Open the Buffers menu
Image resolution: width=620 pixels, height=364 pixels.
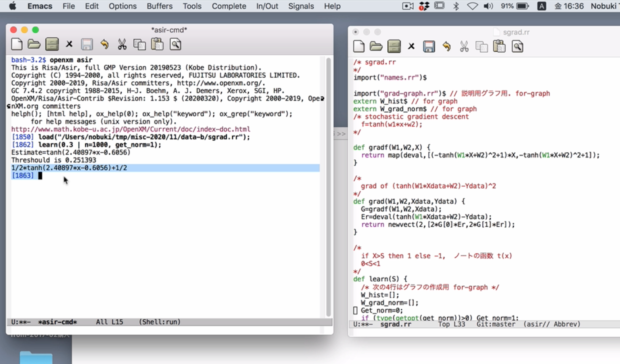coord(159,6)
